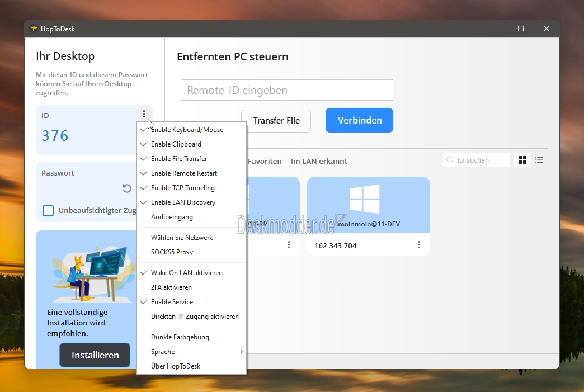Image resolution: width=584 pixels, height=392 pixels.
Task: Open Wählen Sie Netzwerk menu entry
Action: click(192, 238)
